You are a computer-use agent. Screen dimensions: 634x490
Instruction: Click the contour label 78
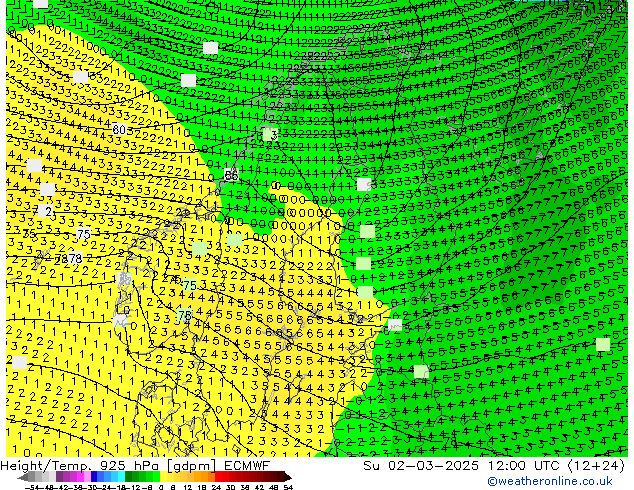click(75, 258)
